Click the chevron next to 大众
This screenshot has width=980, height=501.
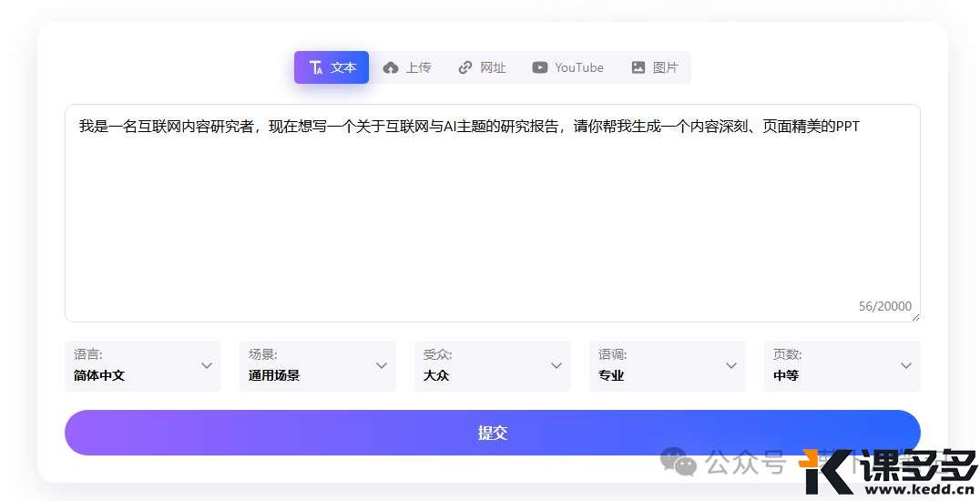click(x=556, y=366)
